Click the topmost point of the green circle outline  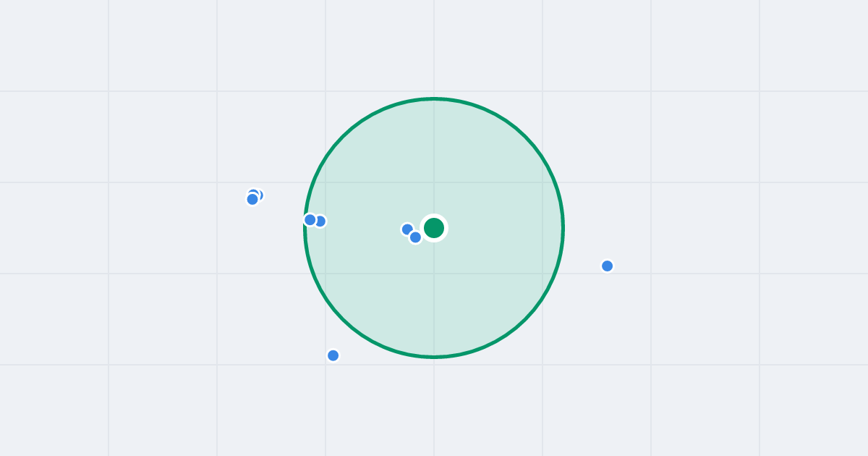pos(434,98)
